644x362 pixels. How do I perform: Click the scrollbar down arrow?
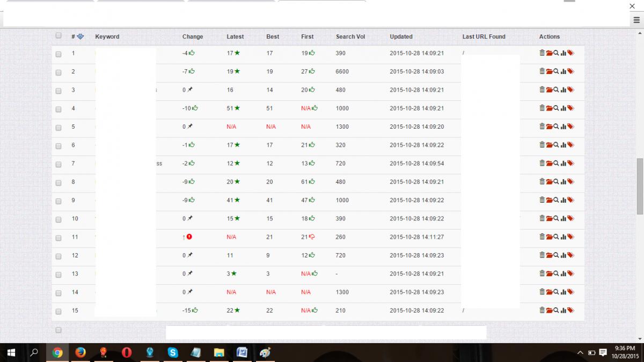pyautogui.click(x=640, y=339)
